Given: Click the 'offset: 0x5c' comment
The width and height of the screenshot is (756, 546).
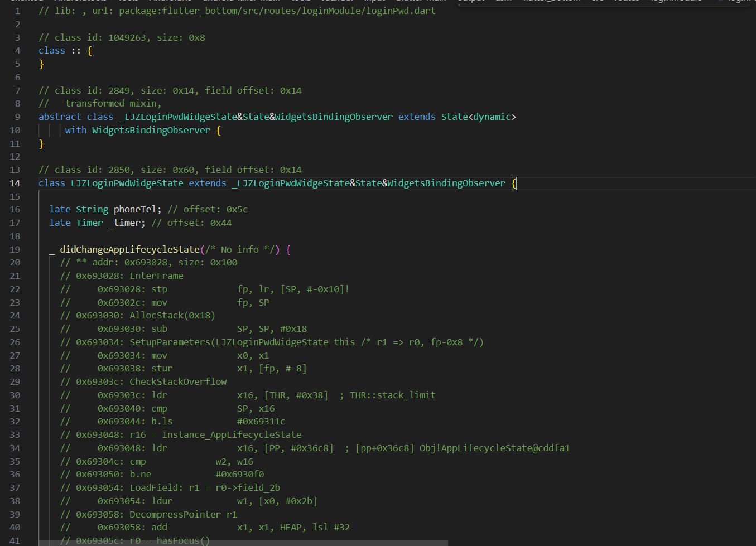Looking at the screenshot, I should [215, 209].
